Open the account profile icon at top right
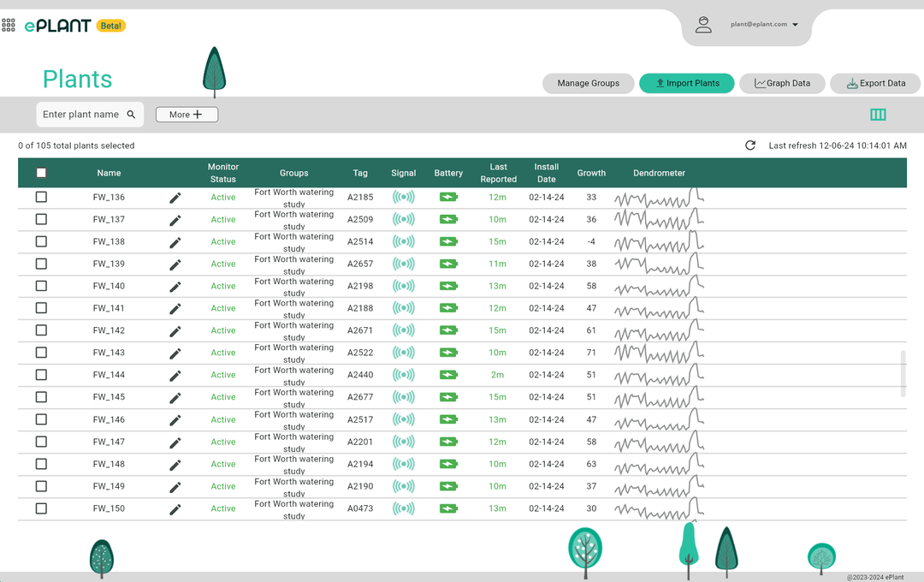The width and height of the screenshot is (924, 582). (x=703, y=24)
